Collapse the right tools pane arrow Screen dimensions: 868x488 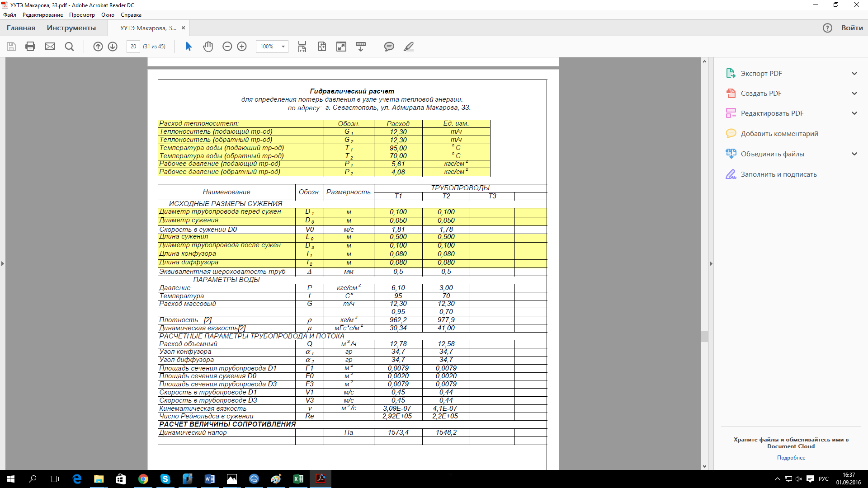(711, 263)
